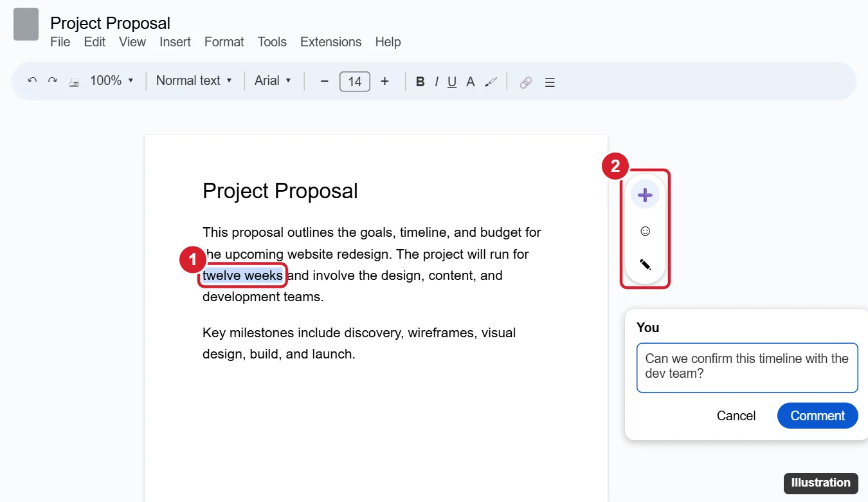This screenshot has height=502, width=868.
Task: Select the suggest edits pencil icon
Action: (646, 264)
